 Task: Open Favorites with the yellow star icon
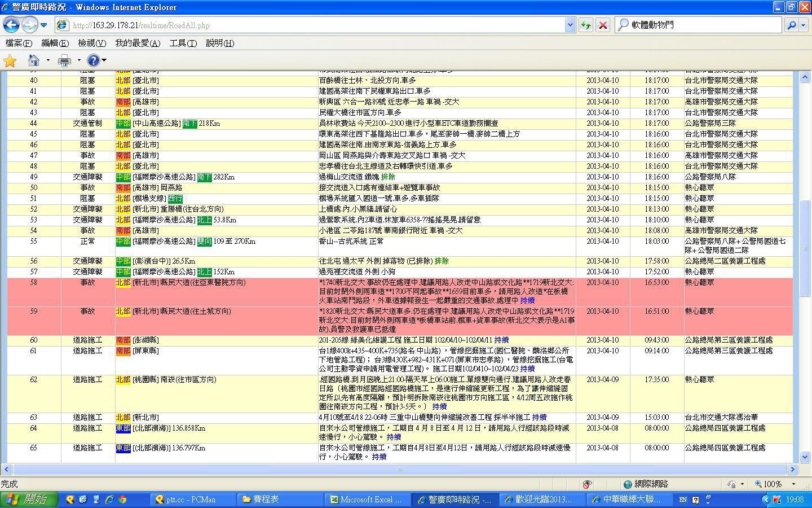(x=10, y=60)
